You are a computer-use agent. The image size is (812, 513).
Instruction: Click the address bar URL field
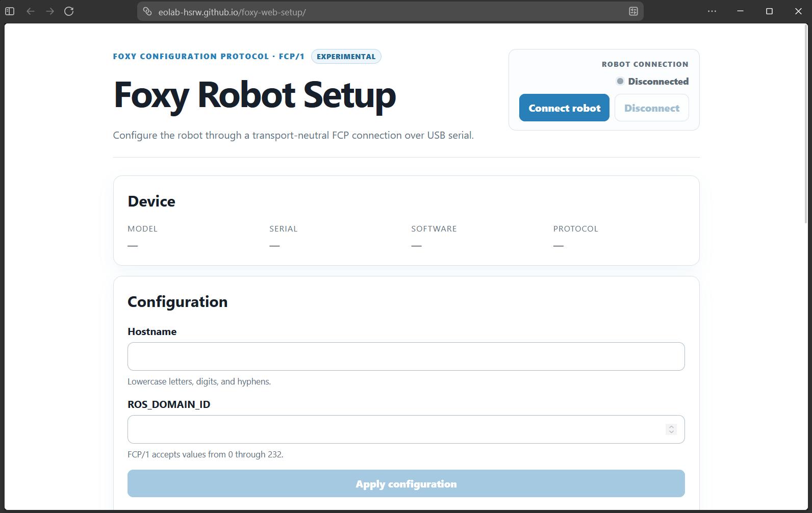[390, 12]
